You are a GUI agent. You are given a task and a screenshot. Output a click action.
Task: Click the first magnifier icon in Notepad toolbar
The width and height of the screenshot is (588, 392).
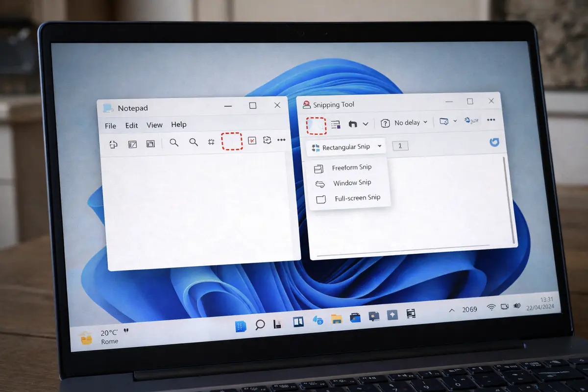pyautogui.click(x=174, y=143)
